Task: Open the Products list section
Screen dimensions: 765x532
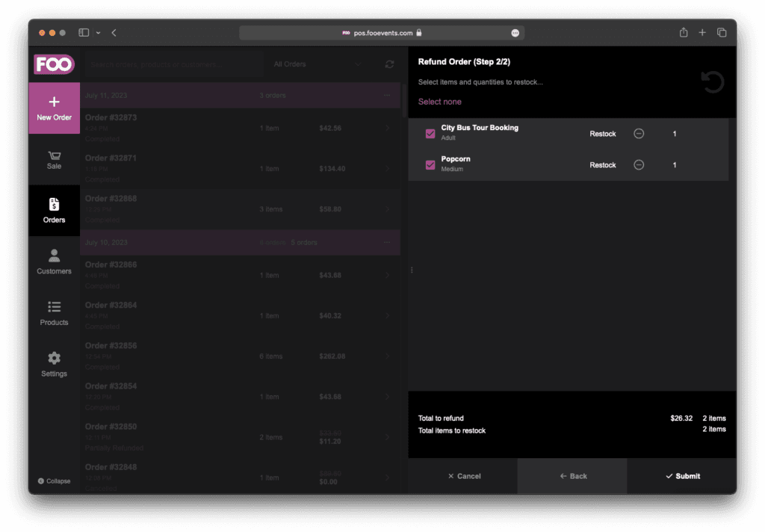Action: [x=54, y=313]
